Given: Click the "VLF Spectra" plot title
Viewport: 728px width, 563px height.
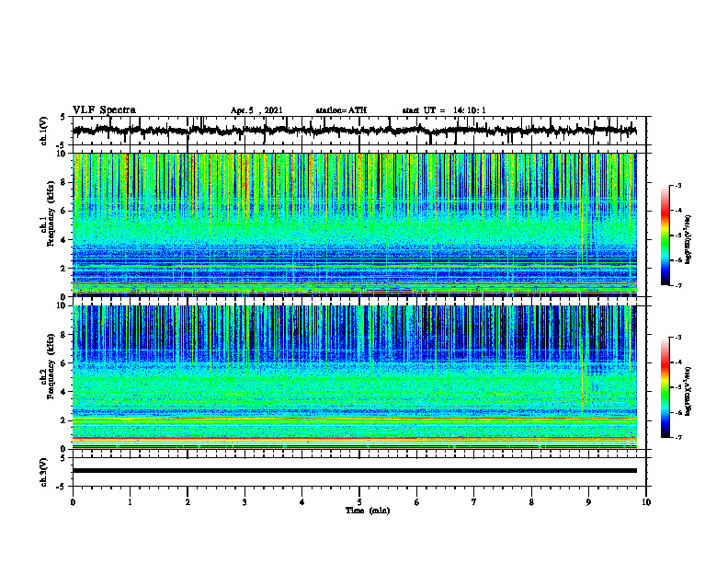Looking at the screenshot, I should pyautogui.click(x=104, y=110).
